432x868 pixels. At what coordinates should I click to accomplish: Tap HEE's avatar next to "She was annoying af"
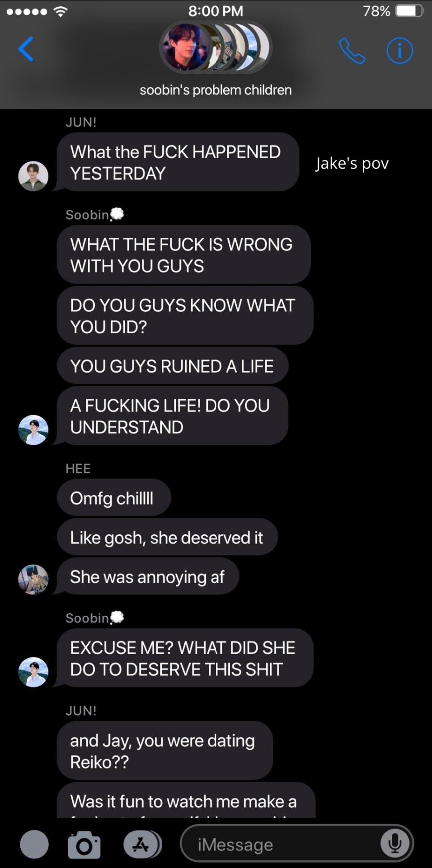coord(33,579)
